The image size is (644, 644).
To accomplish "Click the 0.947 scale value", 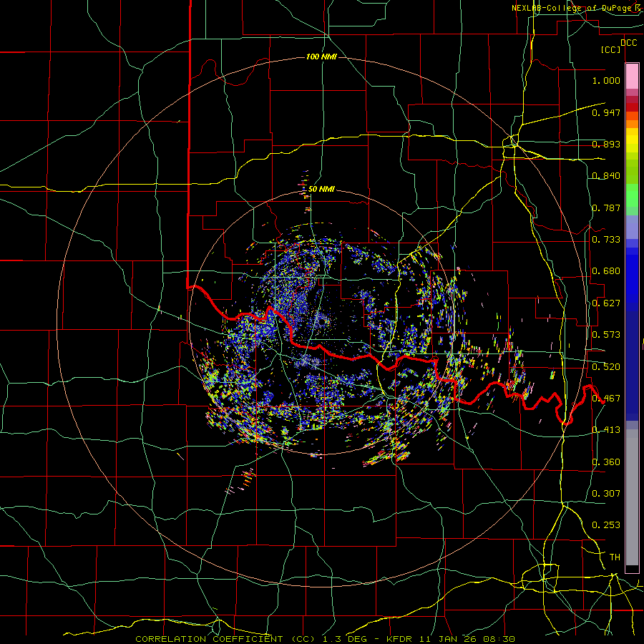I will click(x=606, y=112).
